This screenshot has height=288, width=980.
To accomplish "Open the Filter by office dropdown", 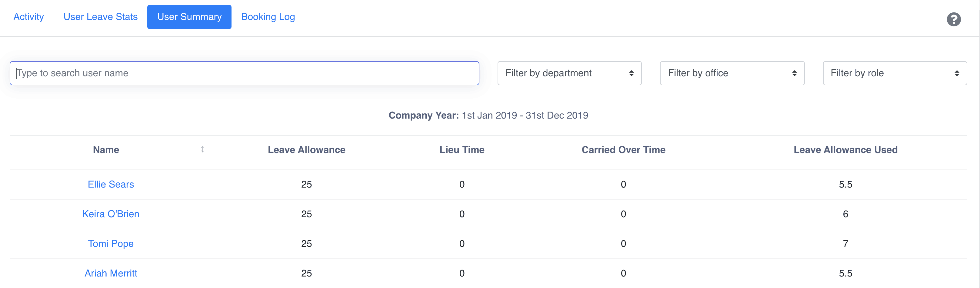I will (x=732, y=73).
